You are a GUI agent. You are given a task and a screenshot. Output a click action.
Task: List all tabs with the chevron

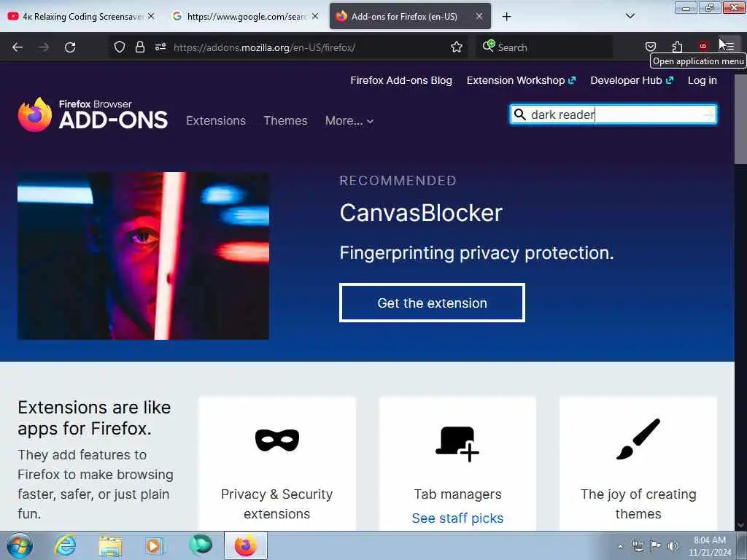point(630,16)
